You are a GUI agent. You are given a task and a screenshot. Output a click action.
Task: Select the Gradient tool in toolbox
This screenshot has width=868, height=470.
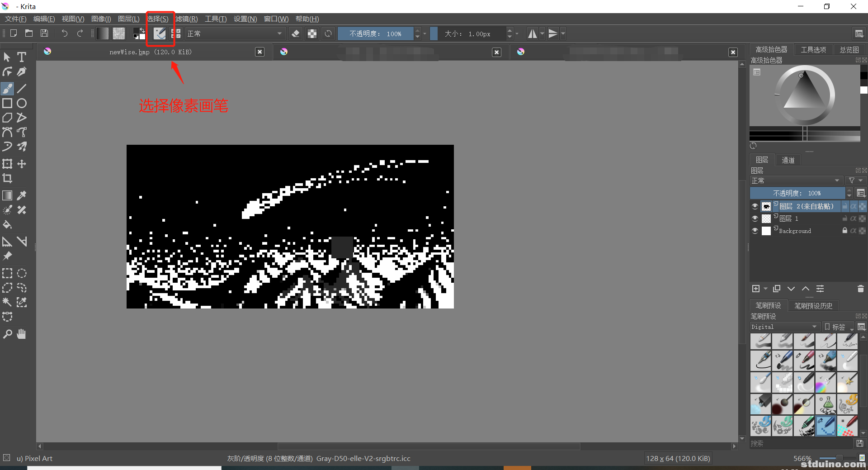pos(7,195)
